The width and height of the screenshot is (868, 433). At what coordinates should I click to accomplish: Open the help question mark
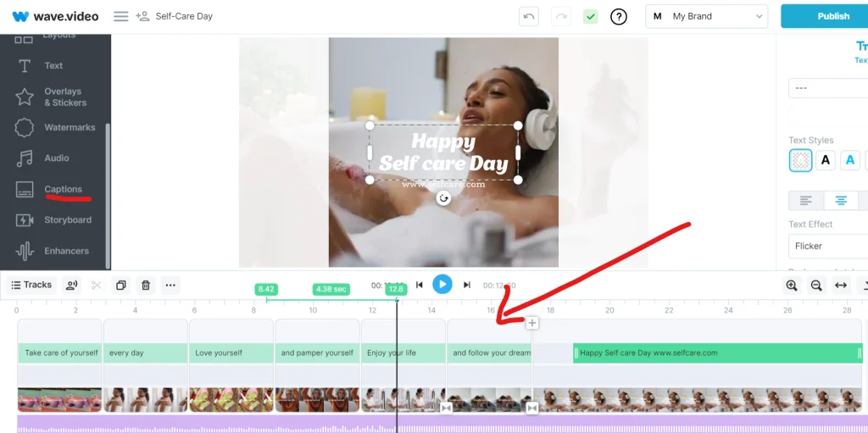click(x=619, y=16)
